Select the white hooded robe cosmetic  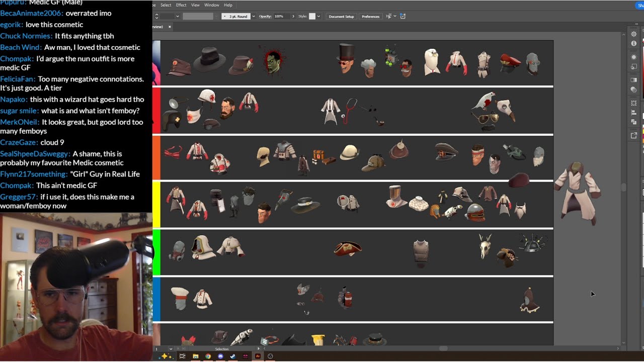click(x=203, y=247)
